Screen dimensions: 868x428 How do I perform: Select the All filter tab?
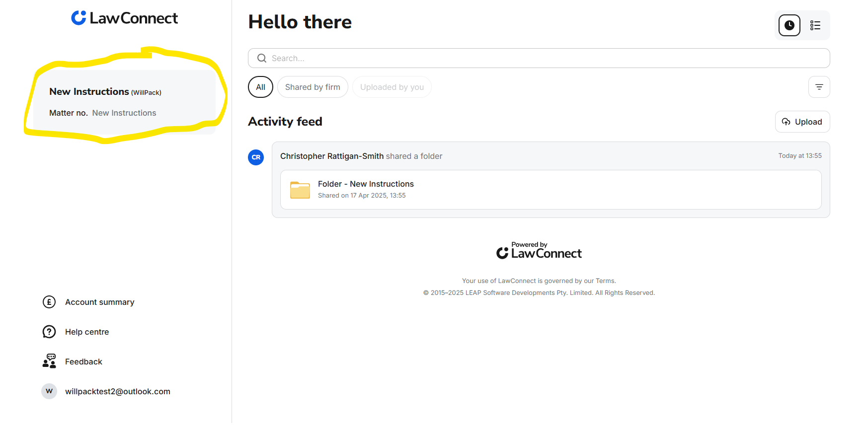[x=260, y=87]
